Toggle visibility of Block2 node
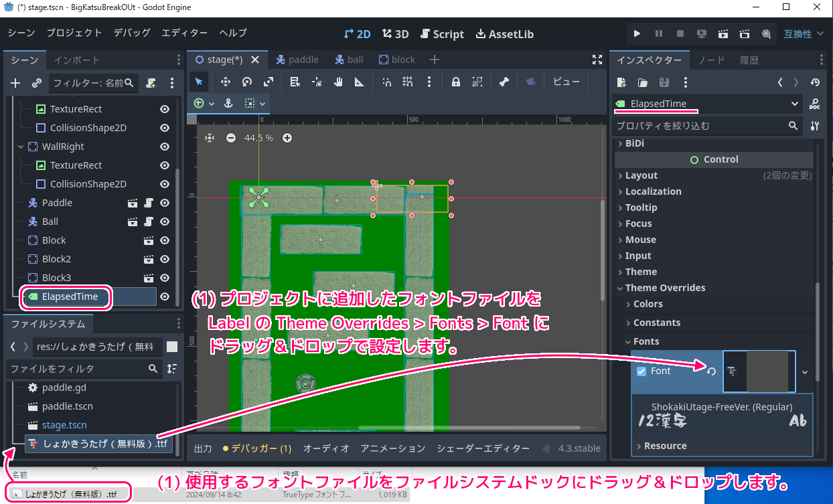This screenshot has height=504, width=833. point(164,259)
